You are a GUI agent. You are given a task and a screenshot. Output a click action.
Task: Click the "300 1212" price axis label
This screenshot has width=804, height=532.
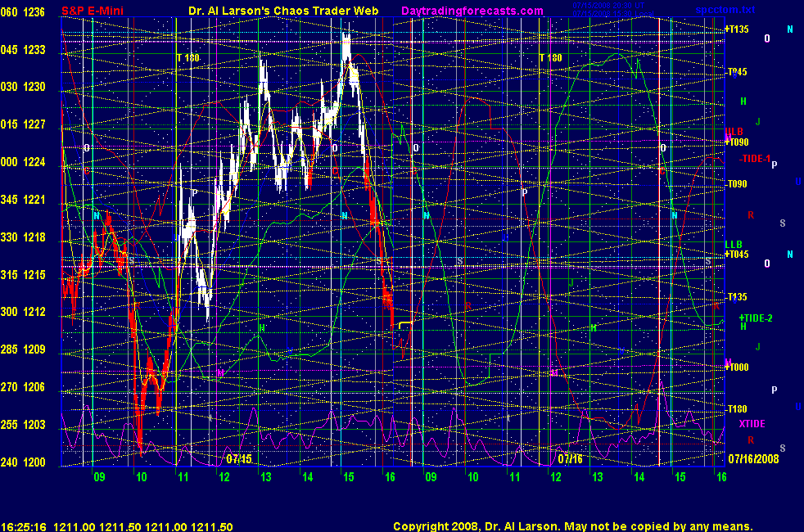tap(23, 312)
